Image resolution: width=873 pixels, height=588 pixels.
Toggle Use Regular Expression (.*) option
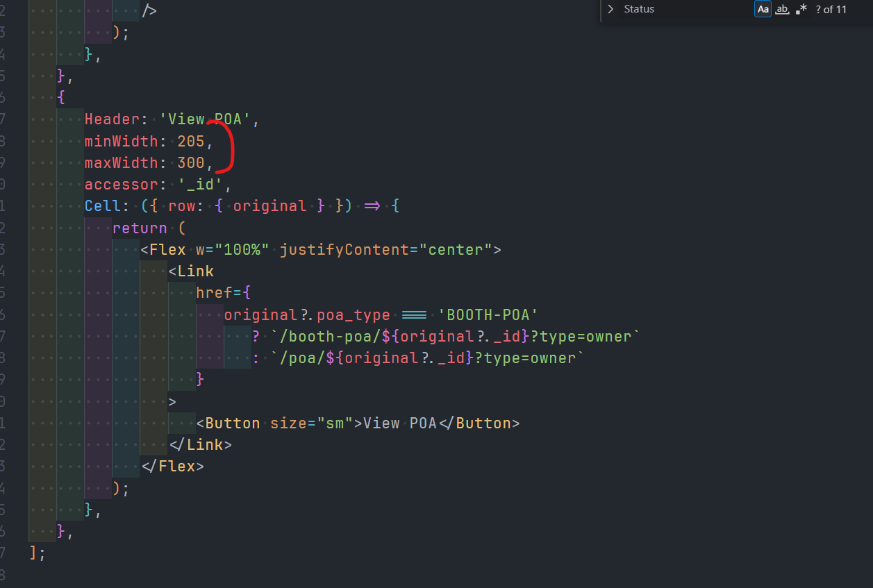click(x=801, y=10)
